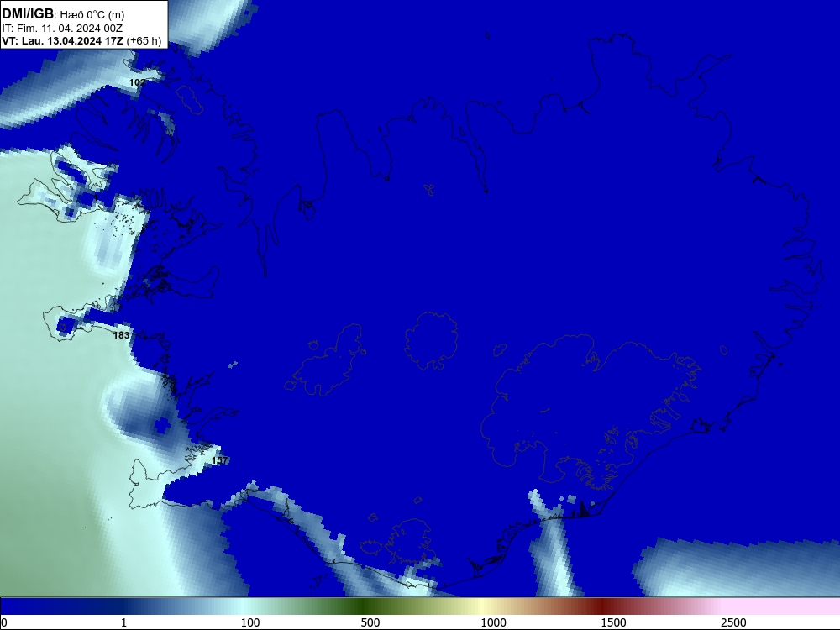This screenshot has width=840, height=630.
Task: Click the map value label 157
Action: coord(219,460)
